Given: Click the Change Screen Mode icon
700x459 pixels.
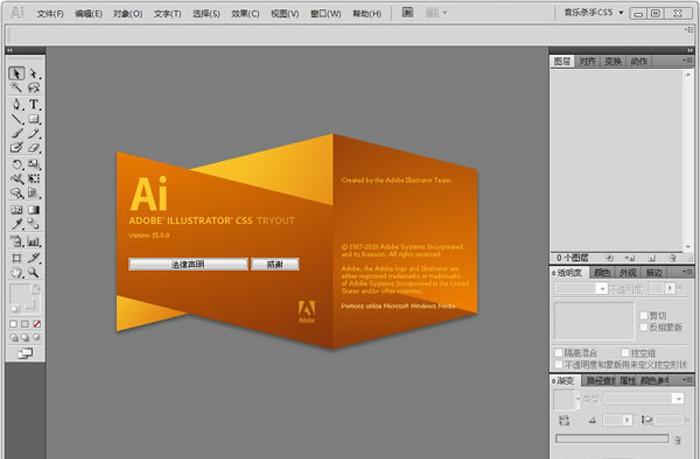Looking at the screenshot, I should point(25,354).
